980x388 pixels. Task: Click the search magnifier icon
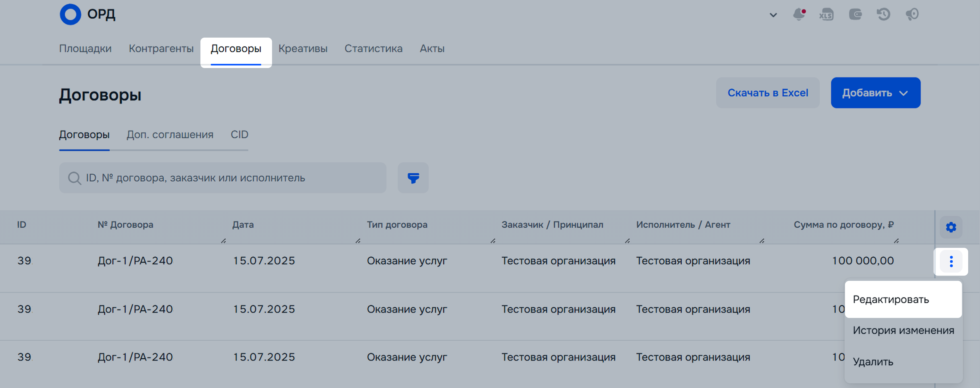[74, 178]
